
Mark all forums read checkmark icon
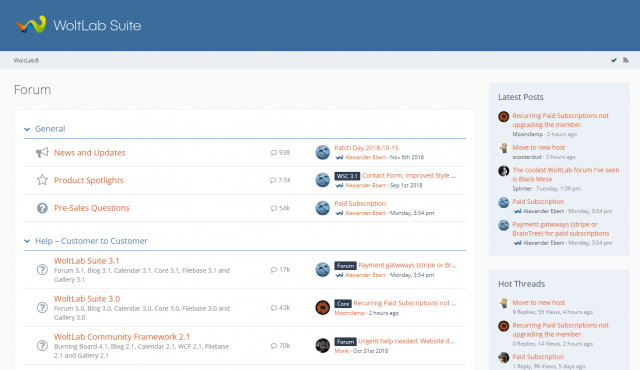(x=613, y=60)
